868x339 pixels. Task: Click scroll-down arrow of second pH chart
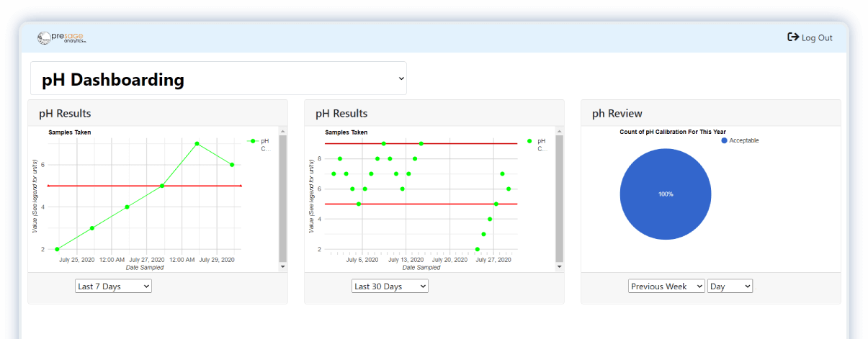pos(560,266)
